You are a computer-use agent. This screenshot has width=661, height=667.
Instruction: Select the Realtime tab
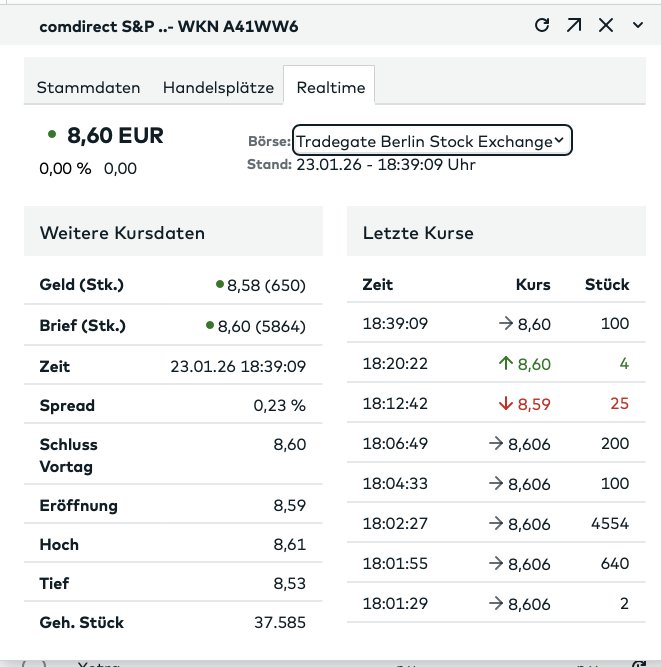[x=331, y=87]
